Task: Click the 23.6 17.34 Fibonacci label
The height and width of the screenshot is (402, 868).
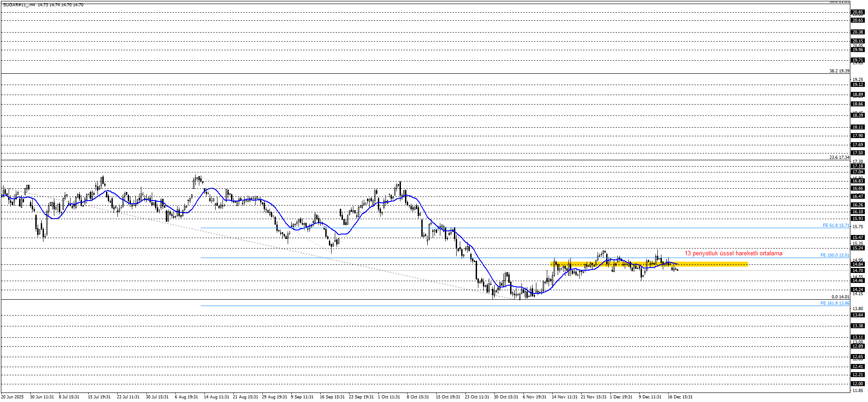Action: (x=839, y=158)
